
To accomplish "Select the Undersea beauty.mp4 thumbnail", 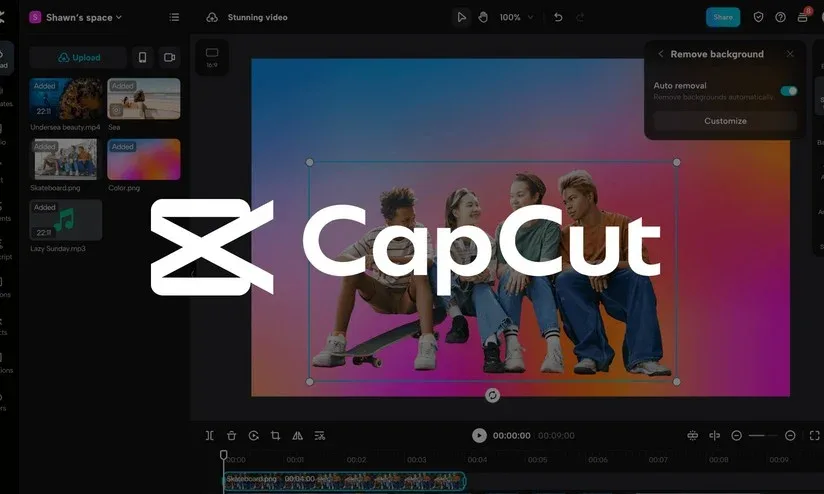I will coord(66,99).
